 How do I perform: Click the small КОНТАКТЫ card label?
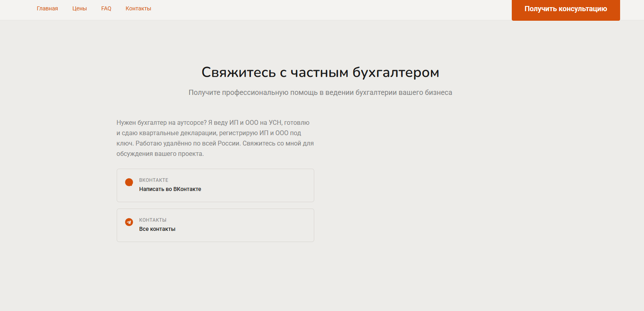(x=153, y=220)
